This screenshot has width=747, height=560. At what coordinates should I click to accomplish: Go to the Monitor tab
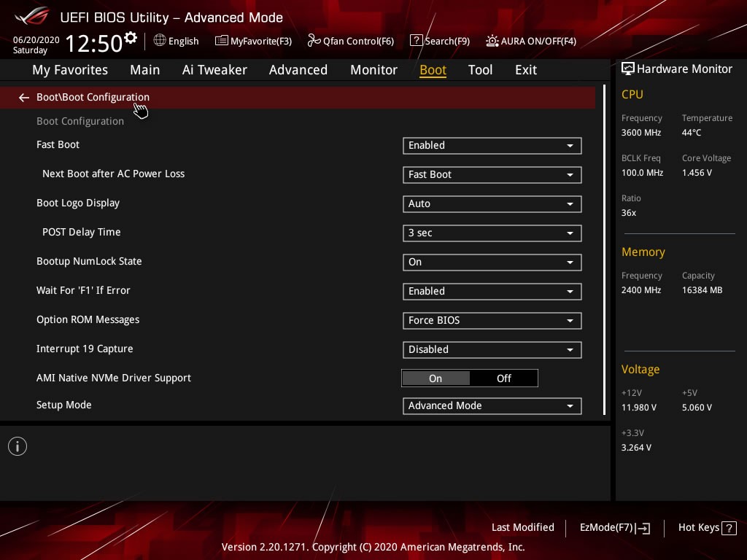tap(373, 70)
